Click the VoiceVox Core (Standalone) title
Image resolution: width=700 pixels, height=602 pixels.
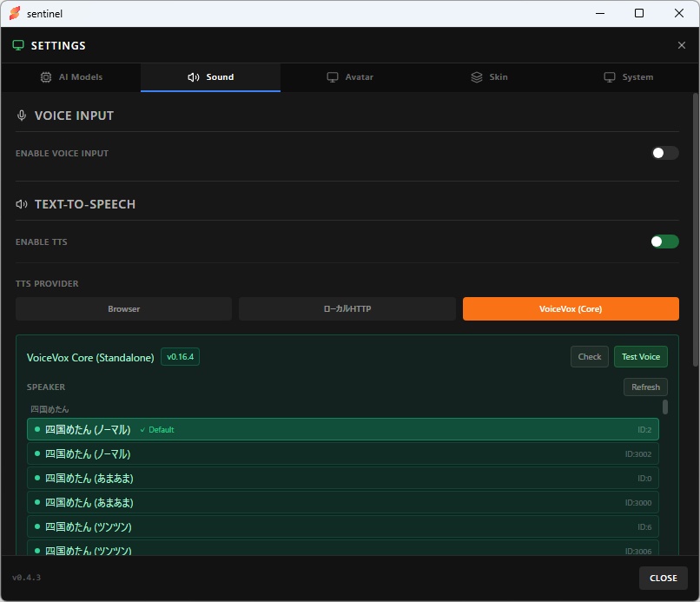point(90,358)
